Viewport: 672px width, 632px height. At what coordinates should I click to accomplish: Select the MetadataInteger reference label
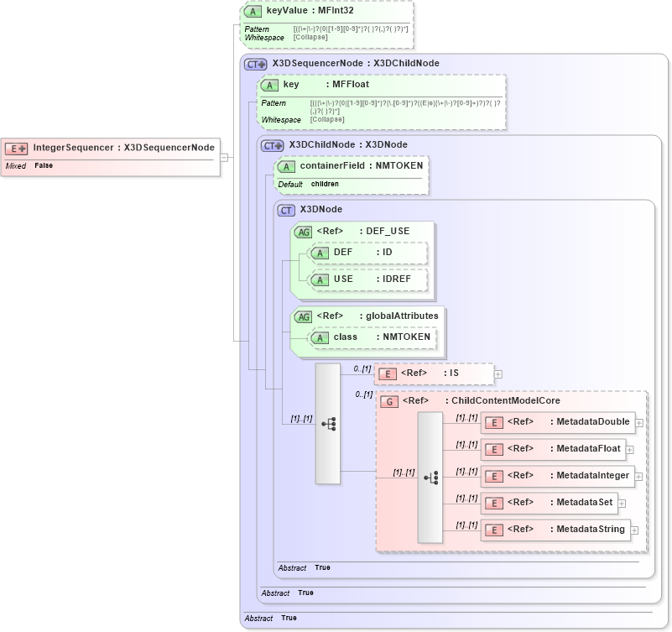[568, 475]
